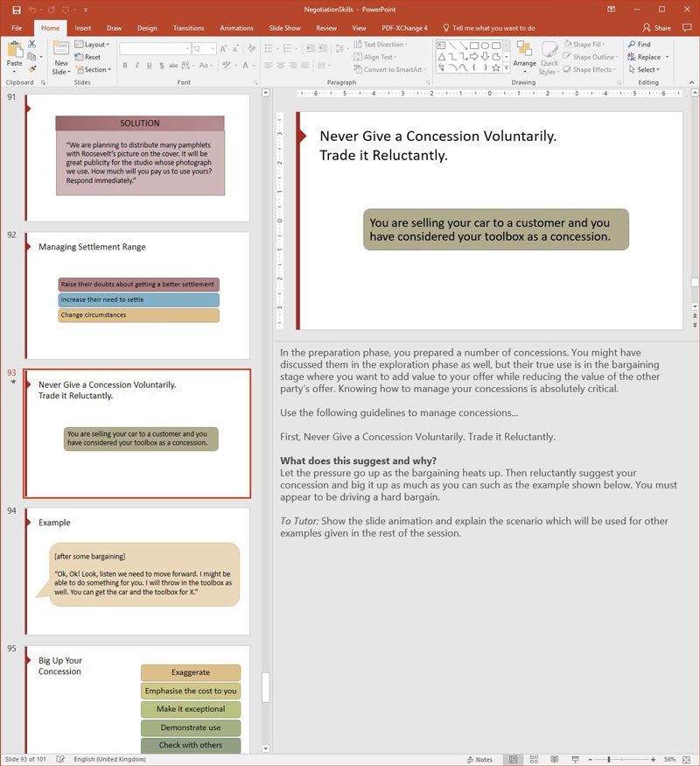This screenshot has height=766, width=700.
Task: Switch to the Insert tab
Action: click(x=82, y=28)
